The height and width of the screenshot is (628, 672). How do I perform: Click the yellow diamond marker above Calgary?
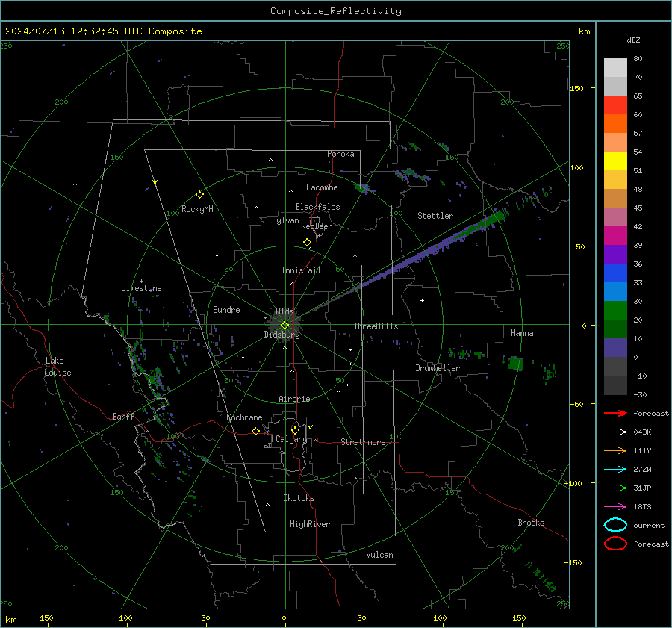(x=295, y=430)
